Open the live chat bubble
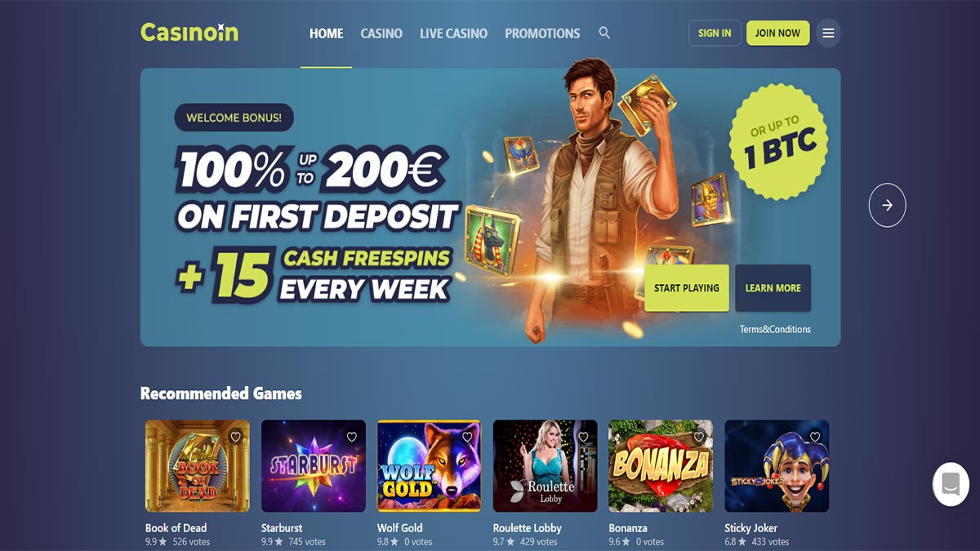The image size is (980, 551). coord(951,483)
